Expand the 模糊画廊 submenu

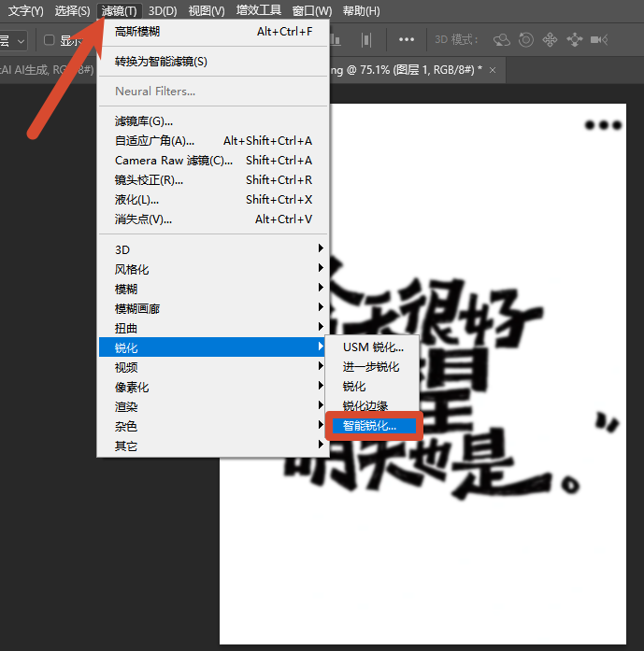tap(213, 308)
